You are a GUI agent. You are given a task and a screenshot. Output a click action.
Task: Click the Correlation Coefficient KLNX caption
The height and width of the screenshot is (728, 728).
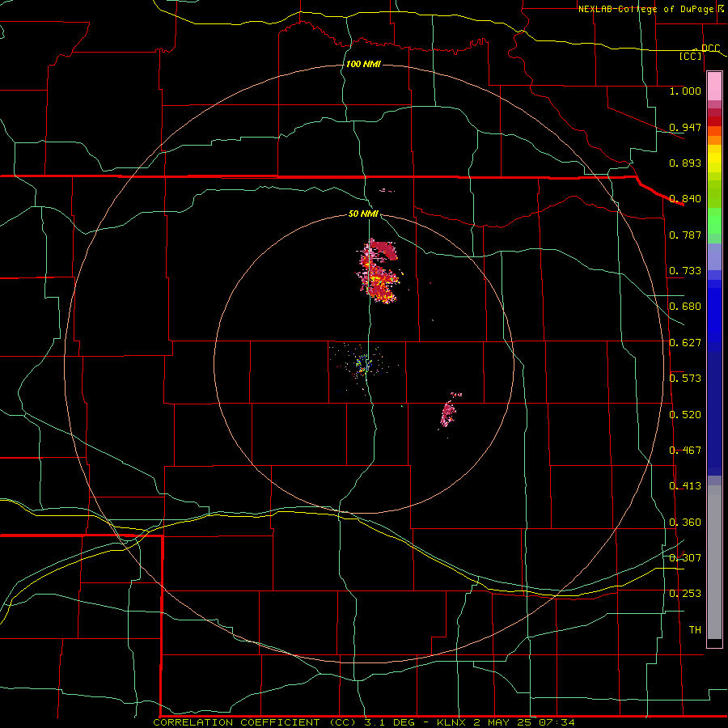point(364,722)
